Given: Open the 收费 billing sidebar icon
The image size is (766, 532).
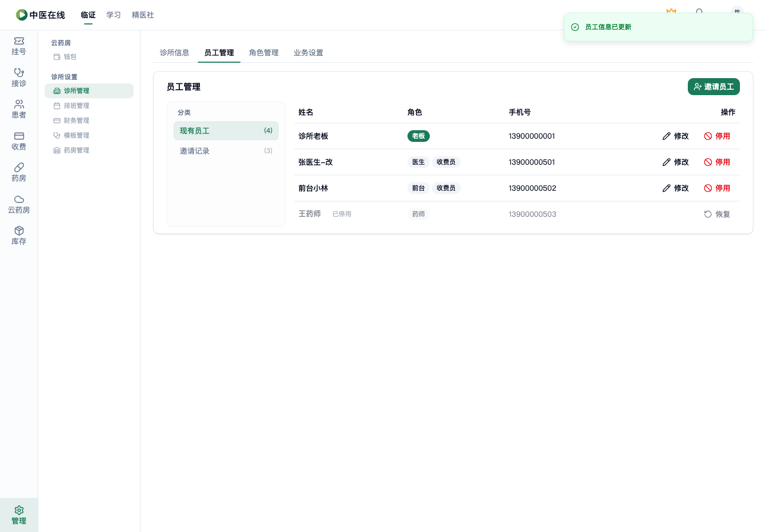Looking at the screenshot, I should click(19, 136).
